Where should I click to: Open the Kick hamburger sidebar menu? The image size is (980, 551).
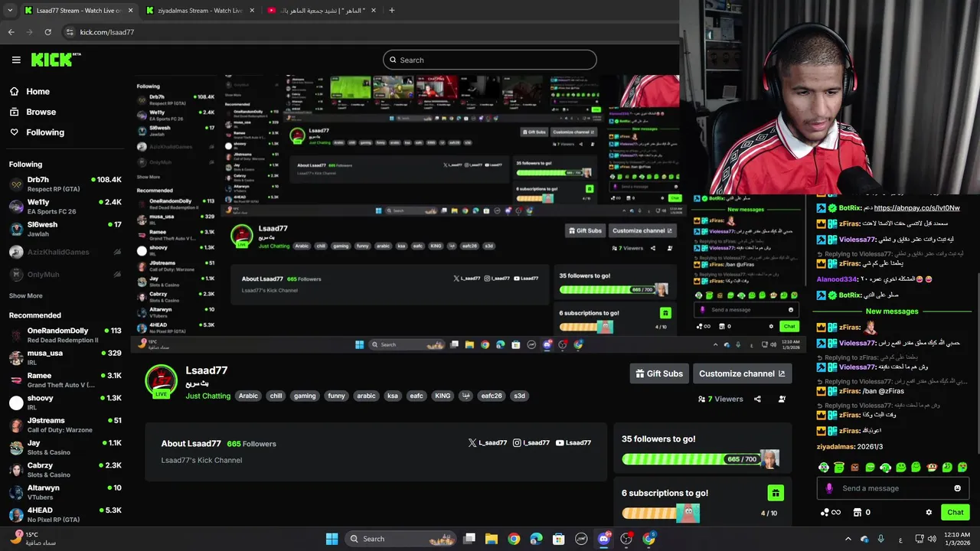click(x=16, y=60)
